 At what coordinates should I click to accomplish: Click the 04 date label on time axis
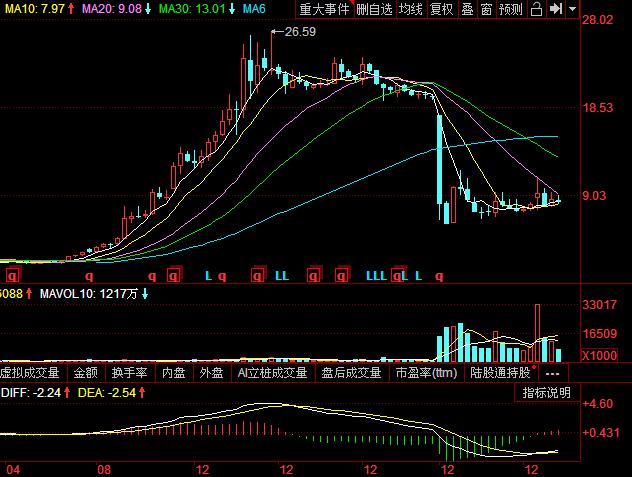pyautogui.click(x=13, y=470)
